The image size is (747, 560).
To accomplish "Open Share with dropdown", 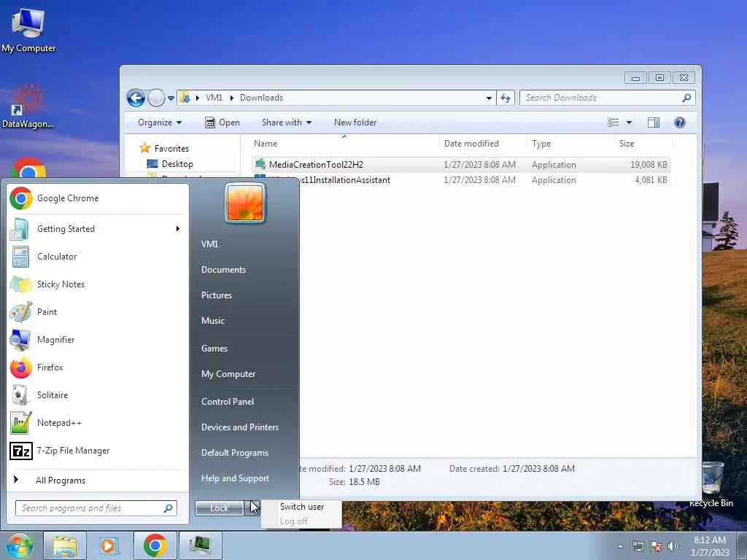I will (x=286, y=122).
